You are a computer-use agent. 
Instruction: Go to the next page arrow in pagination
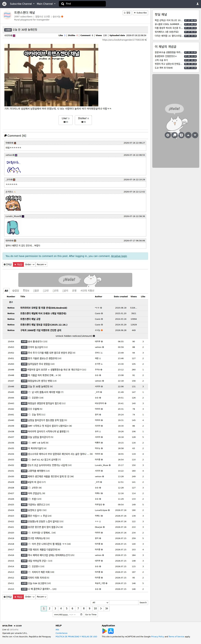pos(101,609)
